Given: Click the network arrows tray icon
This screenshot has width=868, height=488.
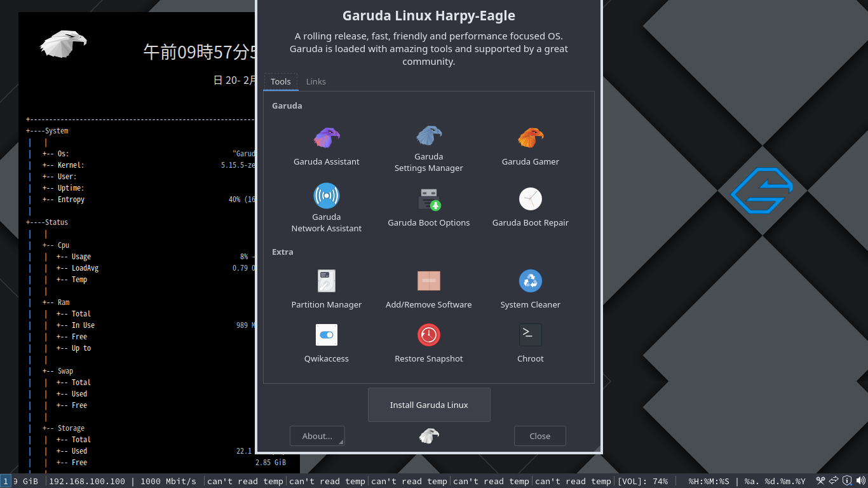Looking at the screenshot, I should coord(834,481).
